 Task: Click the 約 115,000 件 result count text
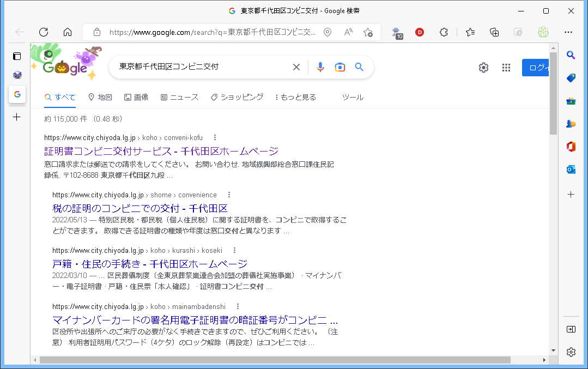65,119
